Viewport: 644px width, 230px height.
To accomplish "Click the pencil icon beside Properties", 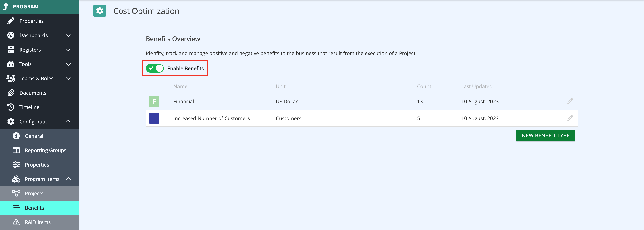I will (11, 21).
